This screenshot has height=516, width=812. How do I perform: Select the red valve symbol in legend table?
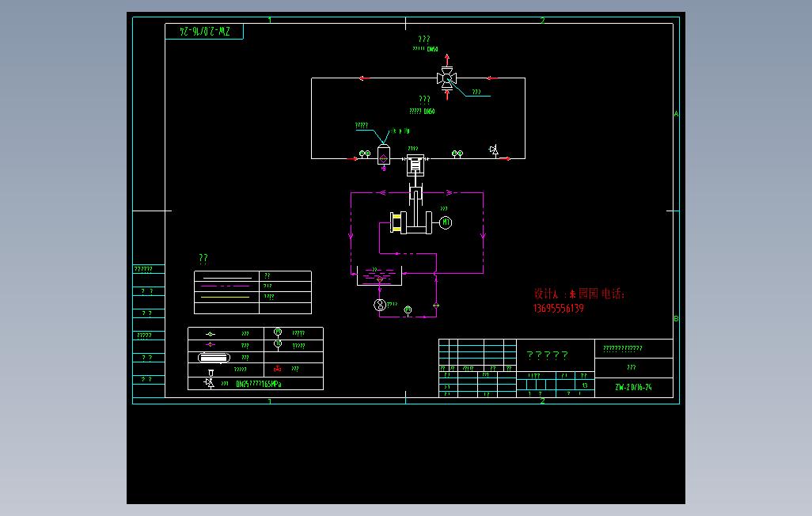[x=278, y=369]
